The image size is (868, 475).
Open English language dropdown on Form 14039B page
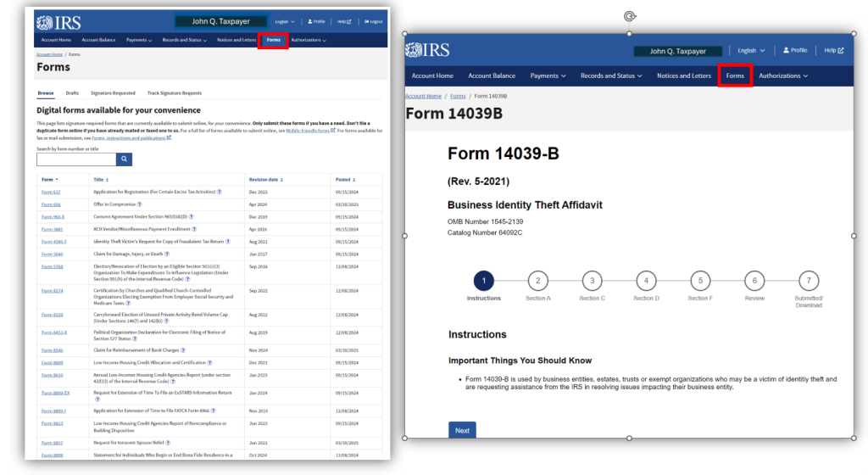click(751, 50)
